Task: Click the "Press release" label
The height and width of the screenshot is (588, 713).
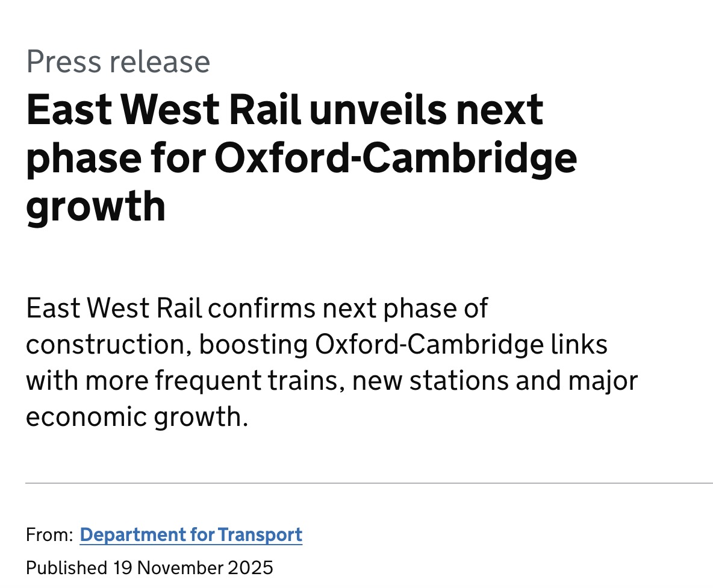Action: click(x=118, y=61)
